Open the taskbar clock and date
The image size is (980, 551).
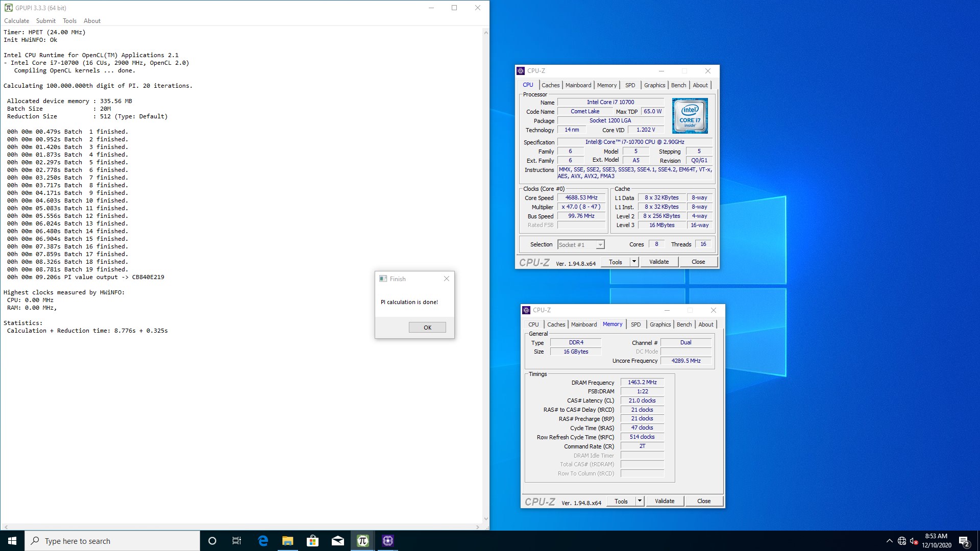[936, 541]
